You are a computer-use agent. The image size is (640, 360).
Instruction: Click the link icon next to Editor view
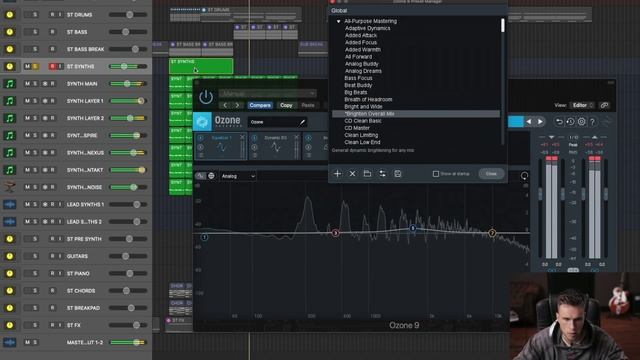tap(604, 105)
